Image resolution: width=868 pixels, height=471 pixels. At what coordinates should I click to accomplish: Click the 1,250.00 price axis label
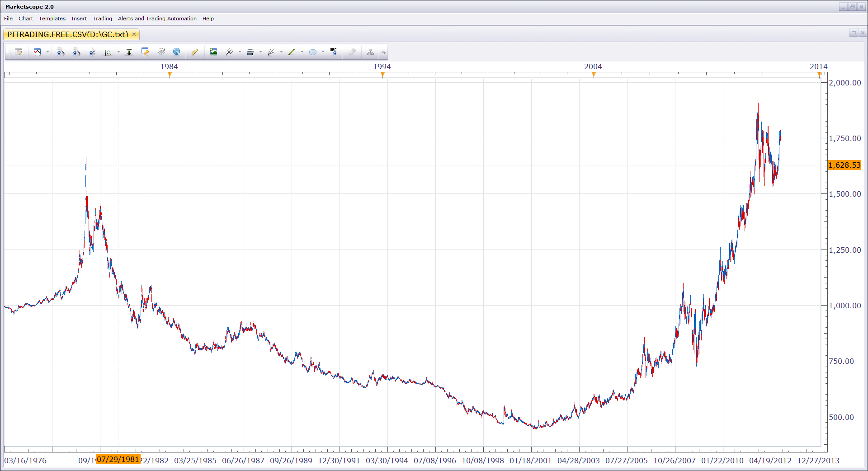tap(845, 250)
